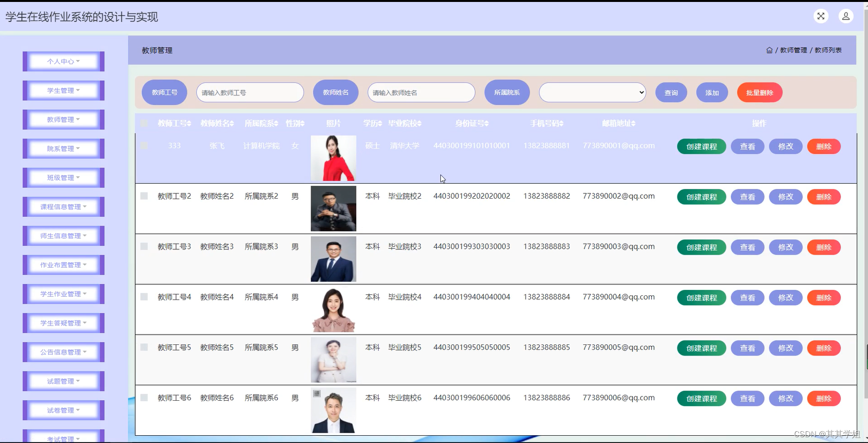Check the row checkbox for teacher 张飞
The width and height of the screenshot is (868, 443).
coord(143,145)
